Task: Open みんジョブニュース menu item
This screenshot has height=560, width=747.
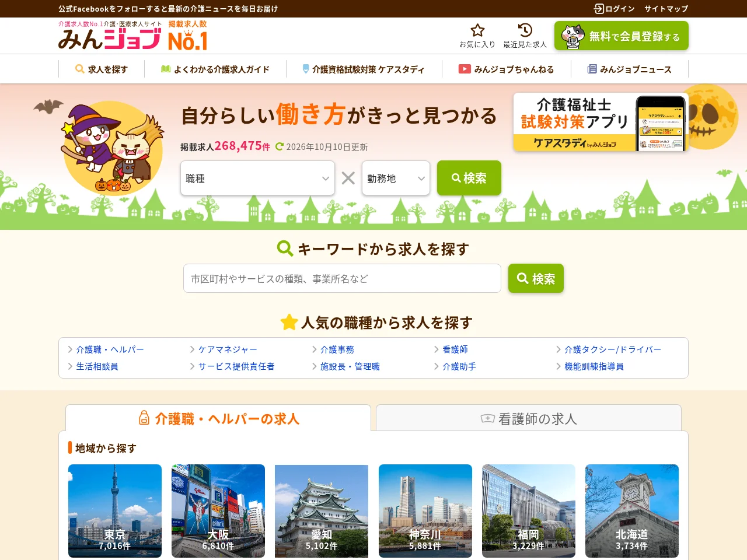Action: point(629,69)
